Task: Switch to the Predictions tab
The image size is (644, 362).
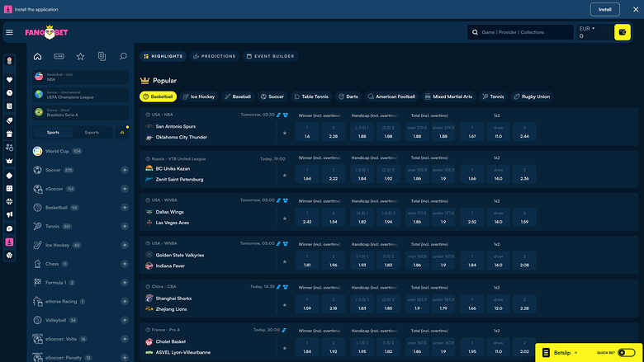Action: click(x=215, y=56)
